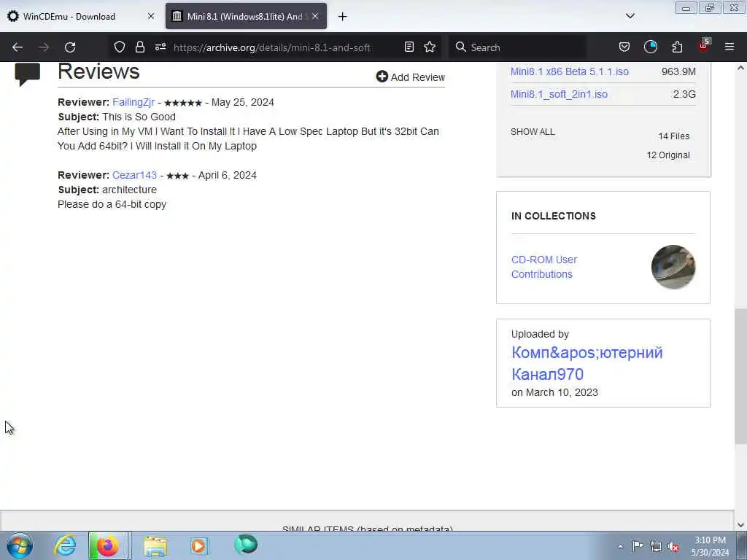
Task: Launch Internet Explorer from taskbar
Action: tap(65, 545)
